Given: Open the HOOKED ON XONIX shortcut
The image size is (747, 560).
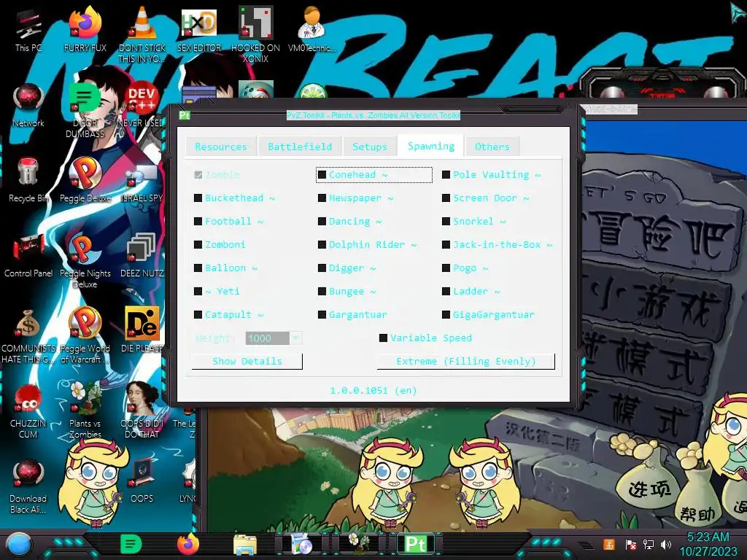Looking at the screenshot, I should (255, 34).
